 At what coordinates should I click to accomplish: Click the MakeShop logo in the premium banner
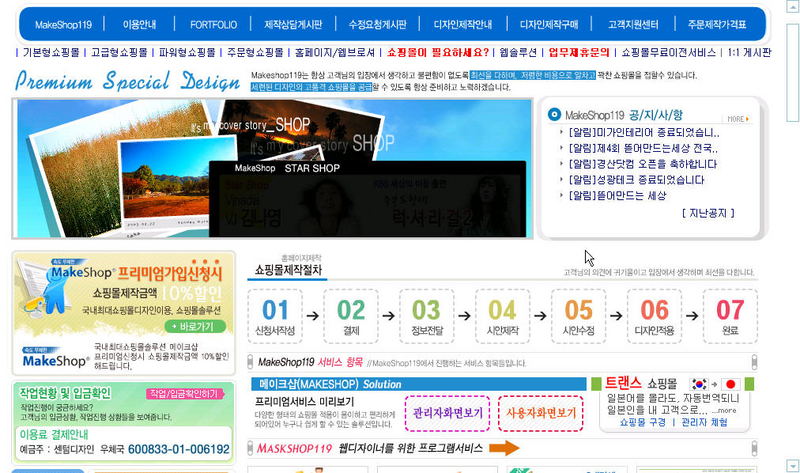[x=84, y=273]
